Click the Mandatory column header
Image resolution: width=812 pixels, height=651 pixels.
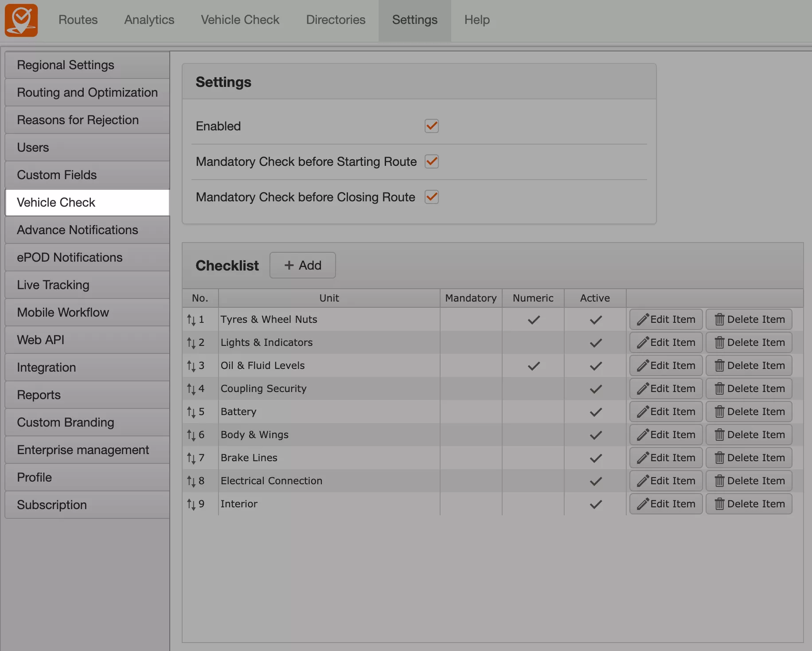[x=471, y=298]
